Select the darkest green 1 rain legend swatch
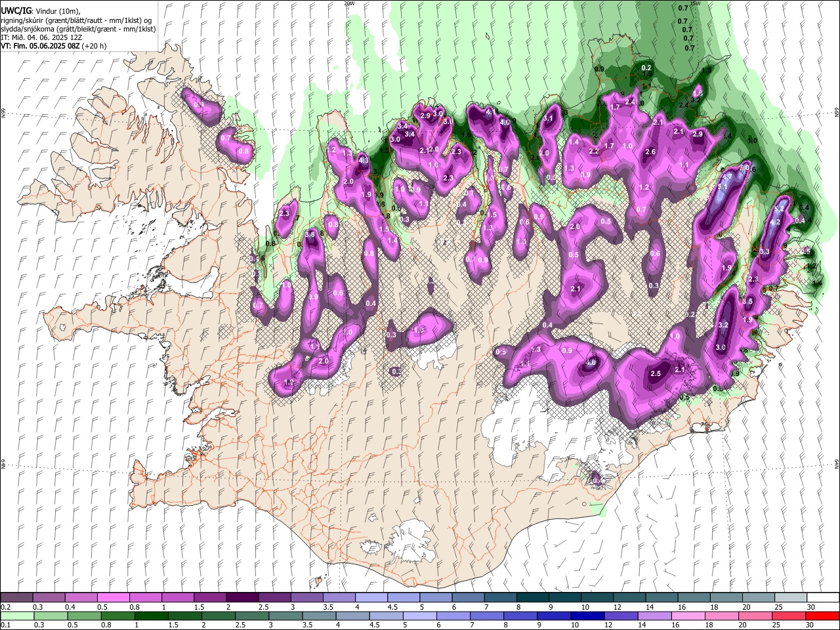The width and height of the screenshot is (840, 630). 152,616
